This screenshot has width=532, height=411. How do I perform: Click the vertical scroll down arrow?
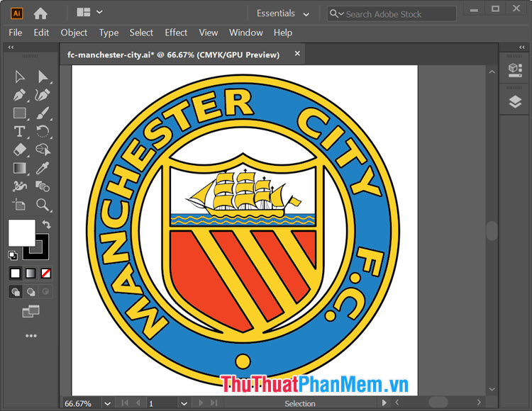click(492, 389)
